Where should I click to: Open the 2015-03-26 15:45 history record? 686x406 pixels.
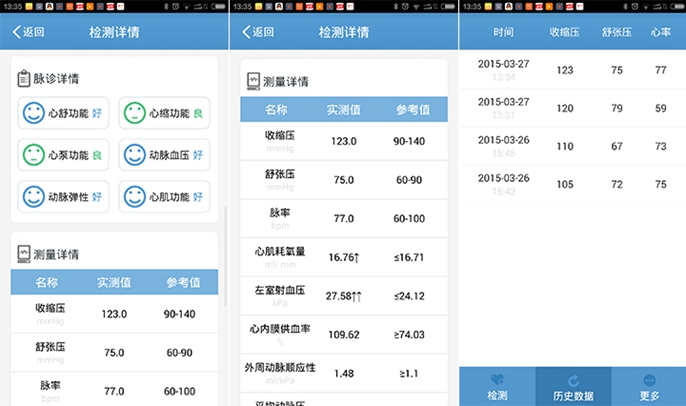pos(572,146)
